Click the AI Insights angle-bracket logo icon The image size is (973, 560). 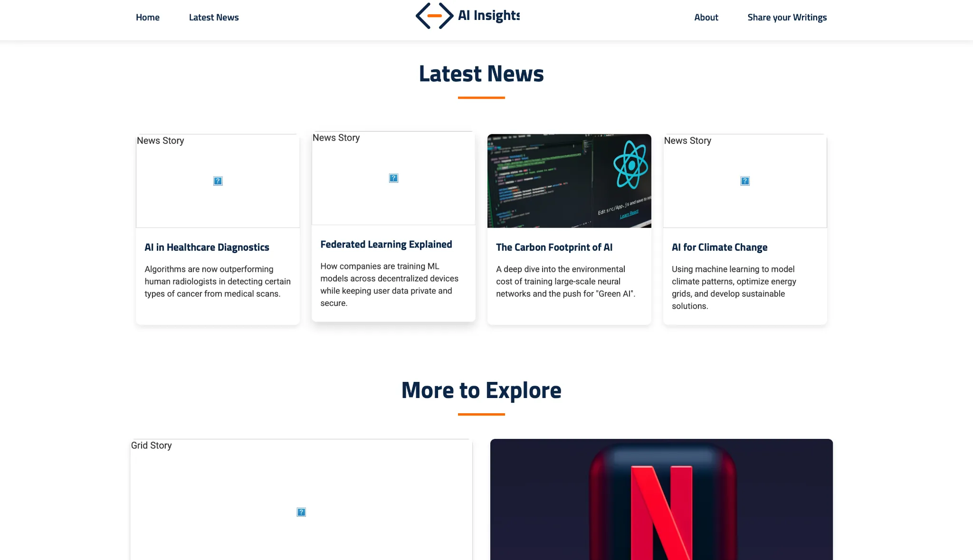(434, 16)
